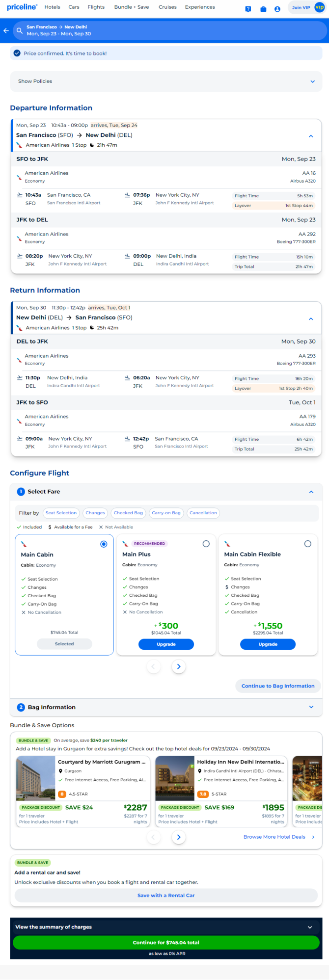Toggle the Checked Bag filter chip
This screenshot has height=980, width=329.
pos(128,513)
